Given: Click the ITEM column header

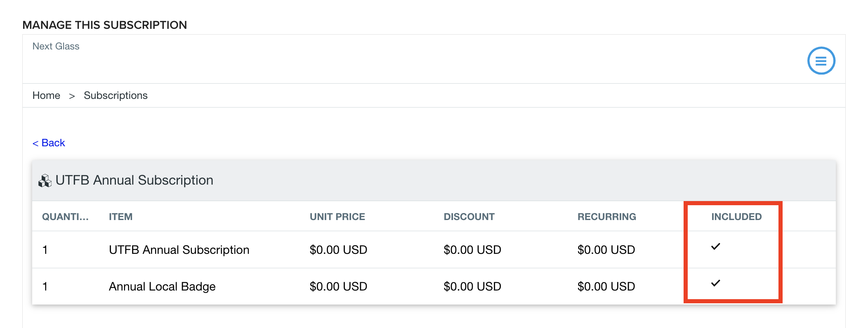Looking at the screenshot, I should click(x=120, y=217).
